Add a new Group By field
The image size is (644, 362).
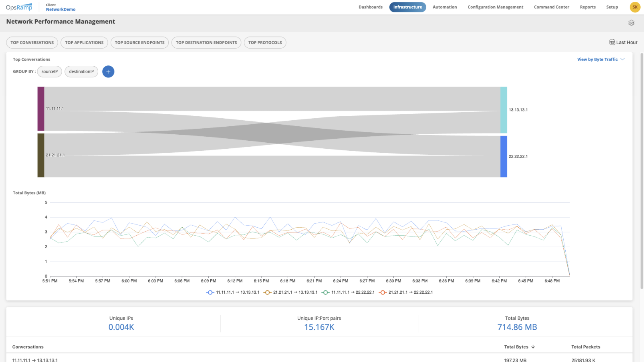[x=108, y=72]
